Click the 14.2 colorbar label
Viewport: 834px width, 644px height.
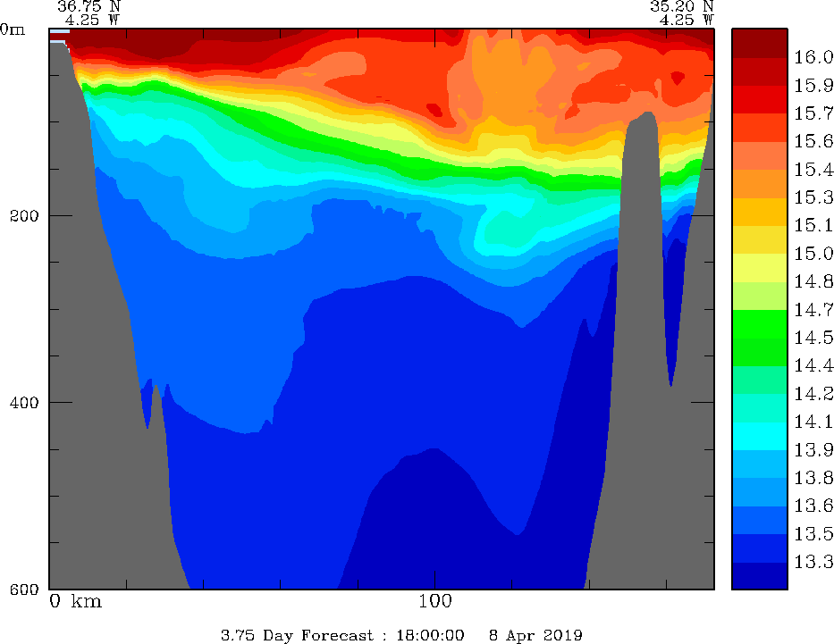813,394
